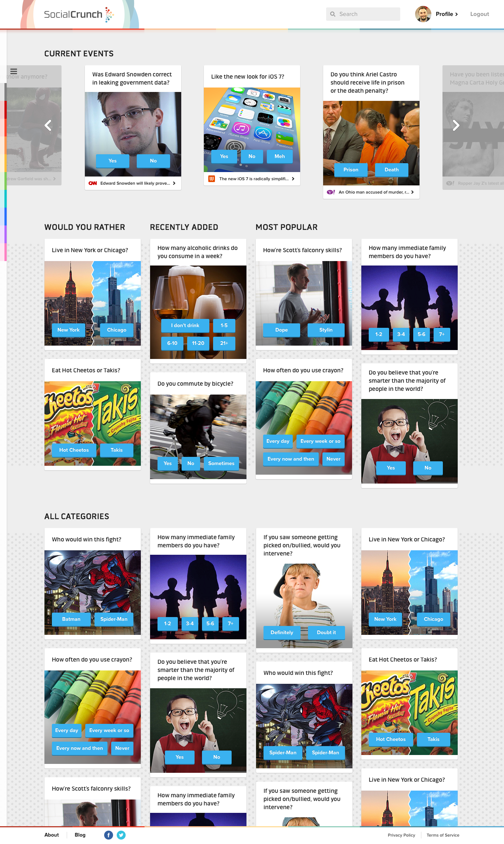Vote Batman to win the fight
Screen dimensions: 504x844
click(71, 619)
